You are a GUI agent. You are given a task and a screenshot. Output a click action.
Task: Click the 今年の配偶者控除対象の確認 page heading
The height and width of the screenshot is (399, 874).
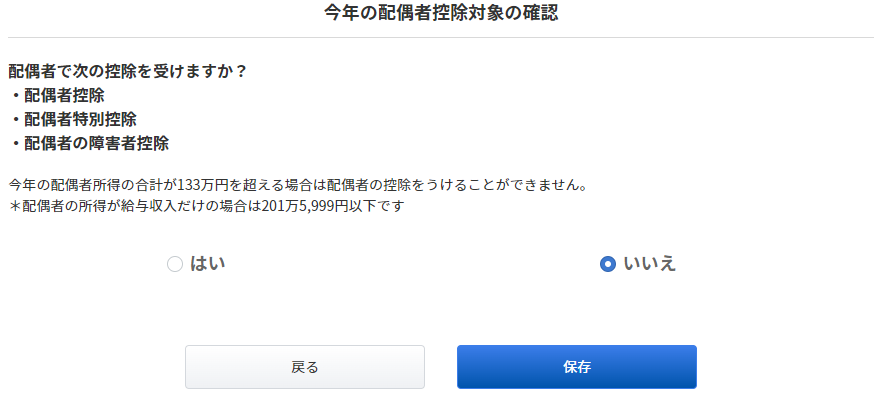[441, 13]
